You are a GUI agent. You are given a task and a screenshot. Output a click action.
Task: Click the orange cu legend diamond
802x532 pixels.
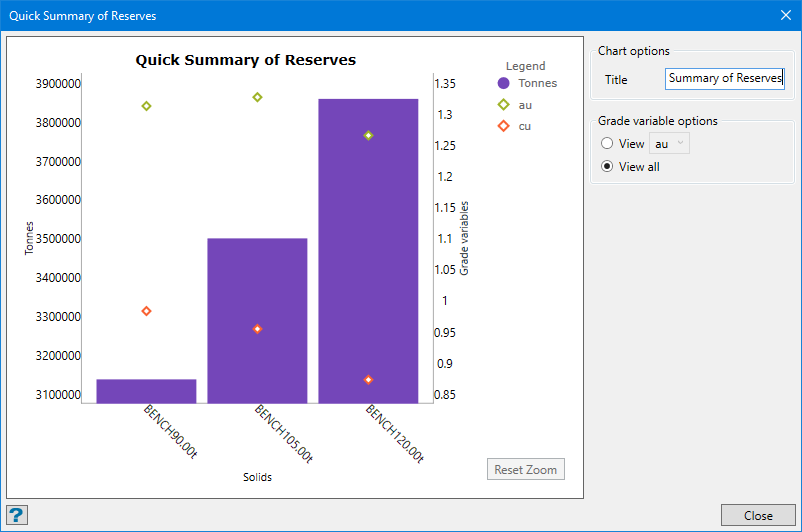point(504,126)
